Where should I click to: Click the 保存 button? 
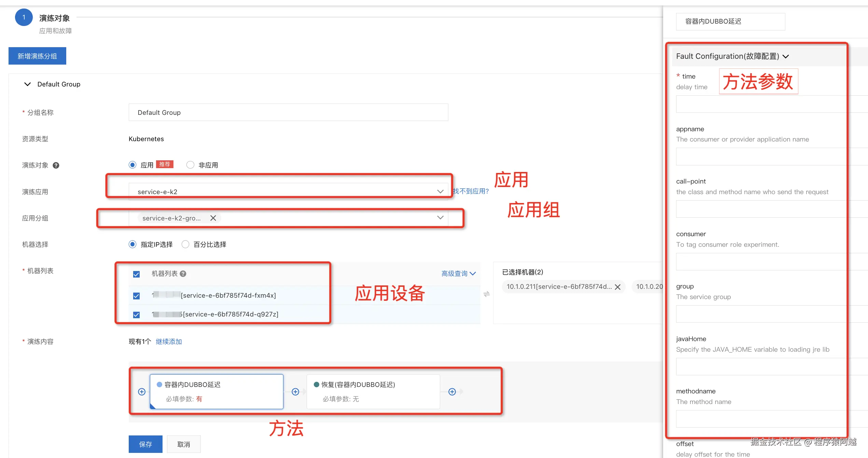[x=145, y=444]
